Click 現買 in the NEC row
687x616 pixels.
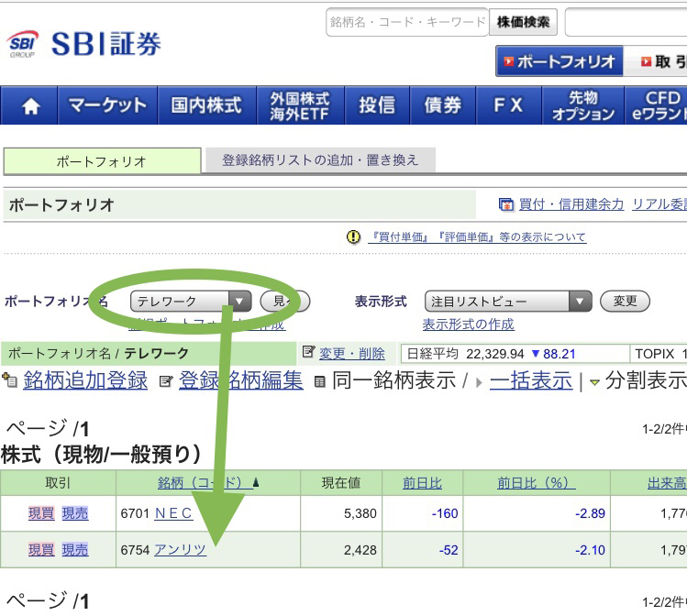(41, 513)
